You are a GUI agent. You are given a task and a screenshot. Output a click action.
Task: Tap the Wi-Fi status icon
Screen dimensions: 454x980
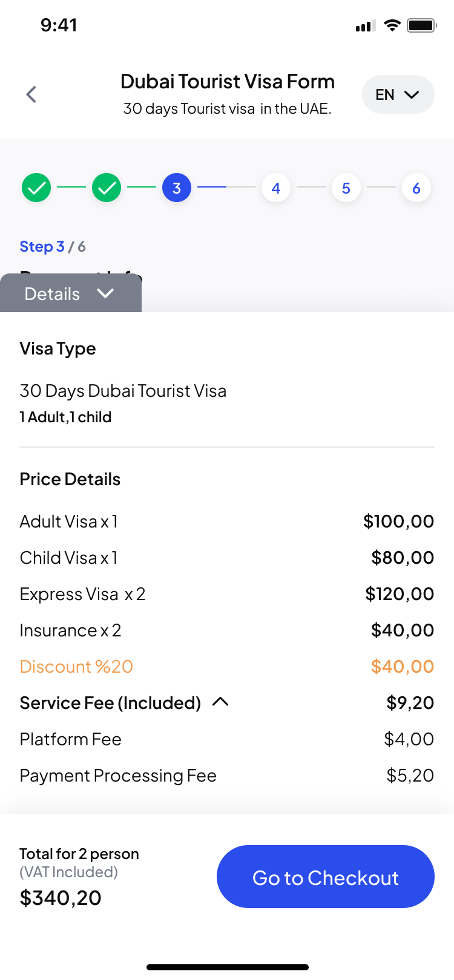point(392,25)
